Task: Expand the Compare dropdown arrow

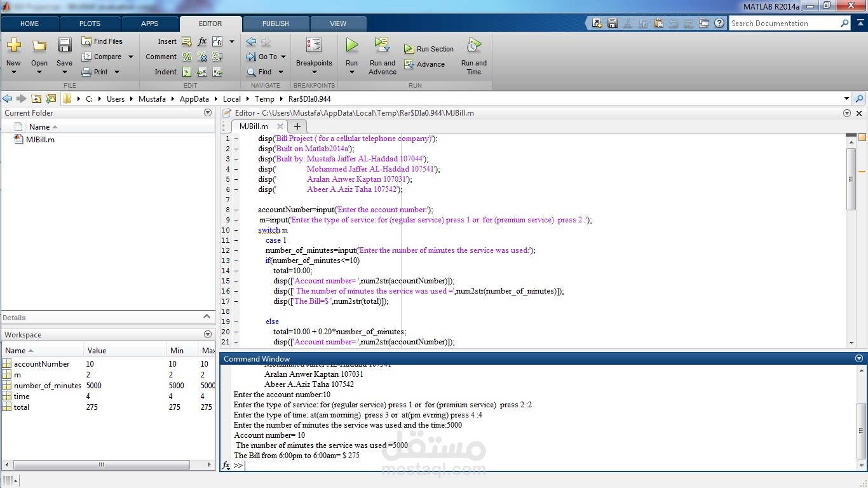Action: 131,57
